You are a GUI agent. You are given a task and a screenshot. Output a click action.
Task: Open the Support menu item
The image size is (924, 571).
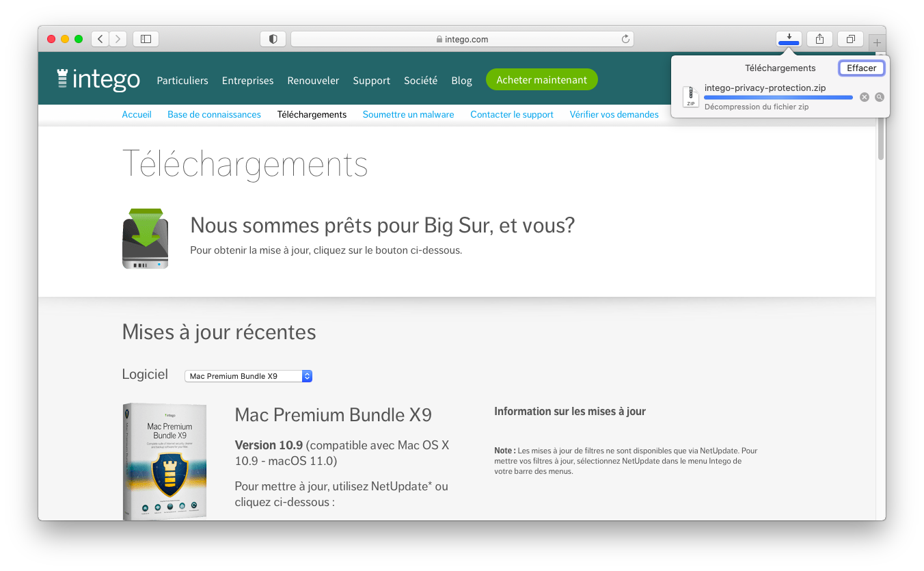coord(371,80)
